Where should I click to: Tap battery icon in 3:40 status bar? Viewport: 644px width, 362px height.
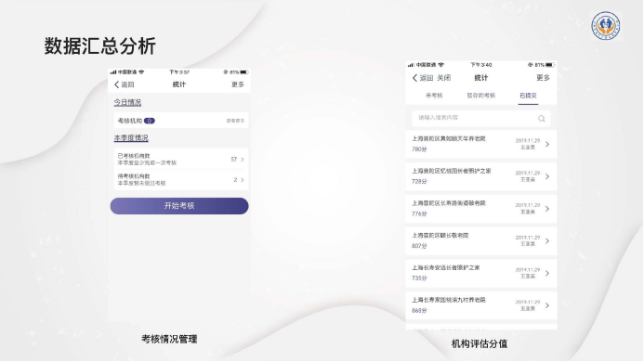pos(550,65)
